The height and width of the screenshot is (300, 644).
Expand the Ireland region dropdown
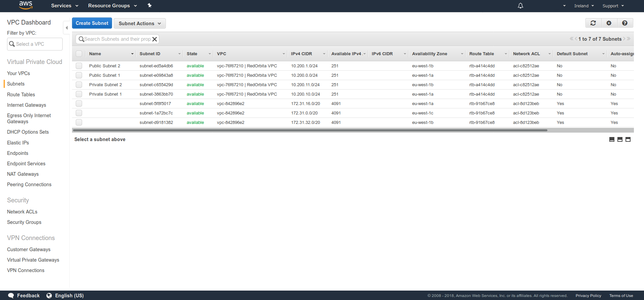pos(584,6)
